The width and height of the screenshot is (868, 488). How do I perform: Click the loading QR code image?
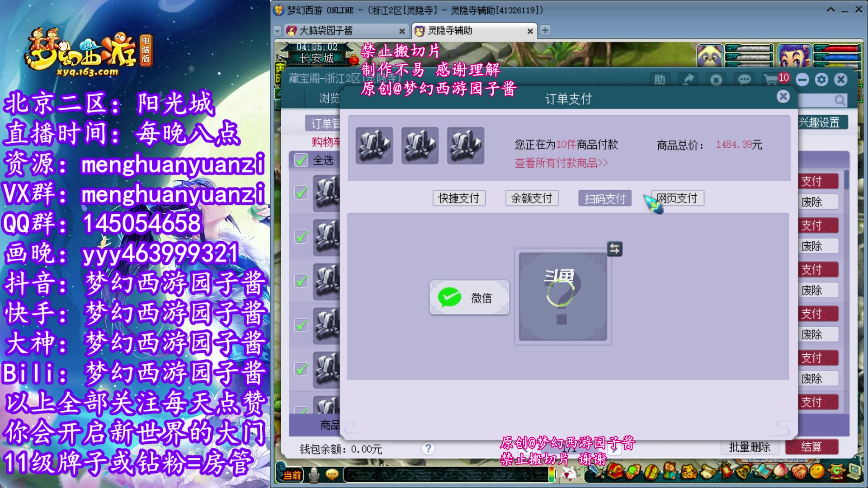[562, 296]
